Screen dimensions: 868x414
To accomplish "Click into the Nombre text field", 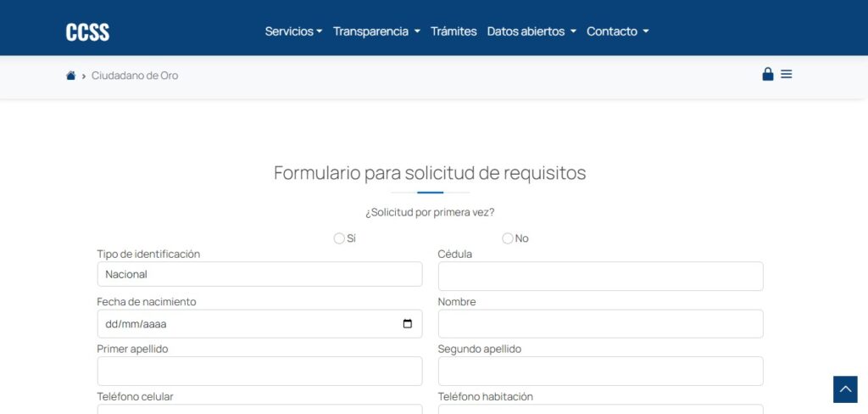I will coord(600,323).
